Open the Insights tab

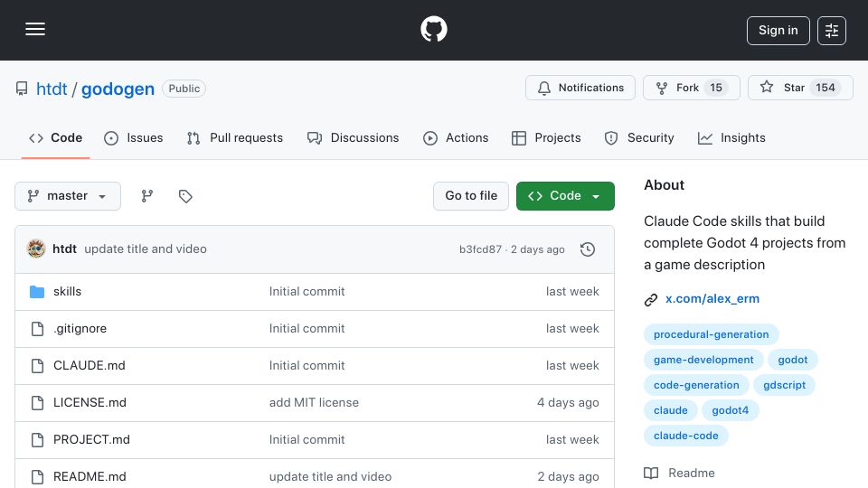(x=731, y=137)
